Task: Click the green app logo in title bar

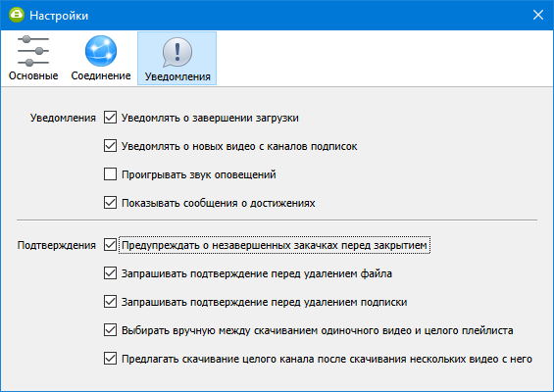Action: coord(16,15)
